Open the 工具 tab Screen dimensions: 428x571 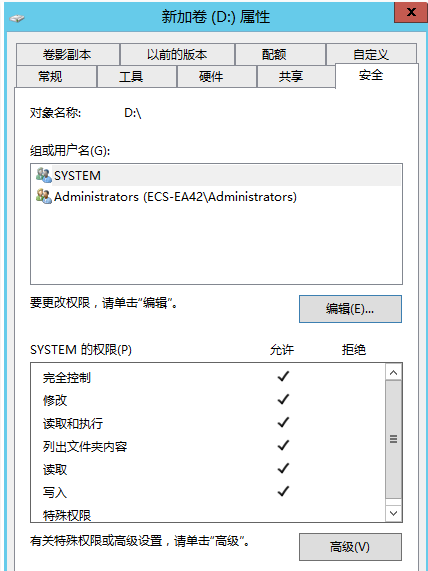tap(137, 76)
